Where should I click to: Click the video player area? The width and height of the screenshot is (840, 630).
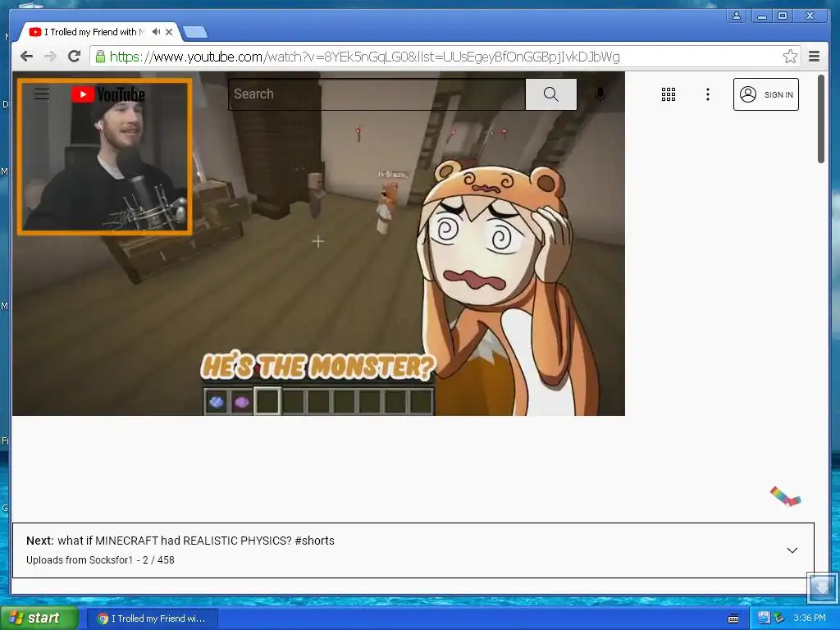pyautogui.click(x=318, y=244)
